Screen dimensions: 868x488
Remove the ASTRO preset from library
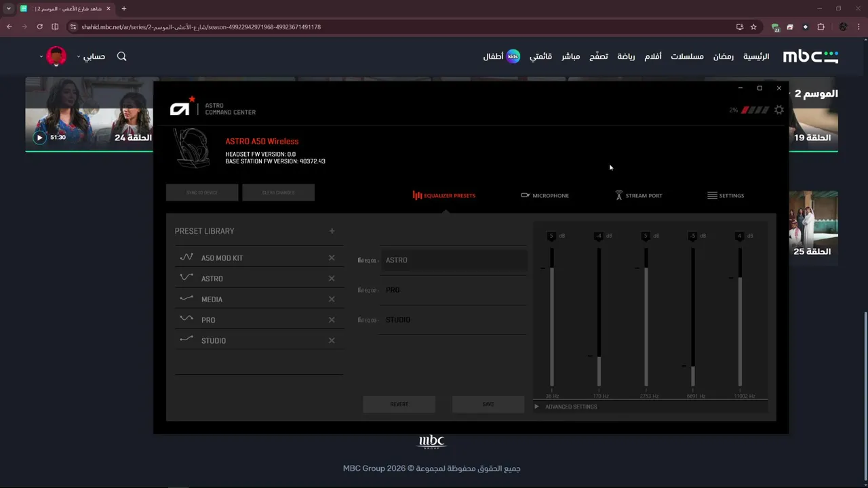332,279
